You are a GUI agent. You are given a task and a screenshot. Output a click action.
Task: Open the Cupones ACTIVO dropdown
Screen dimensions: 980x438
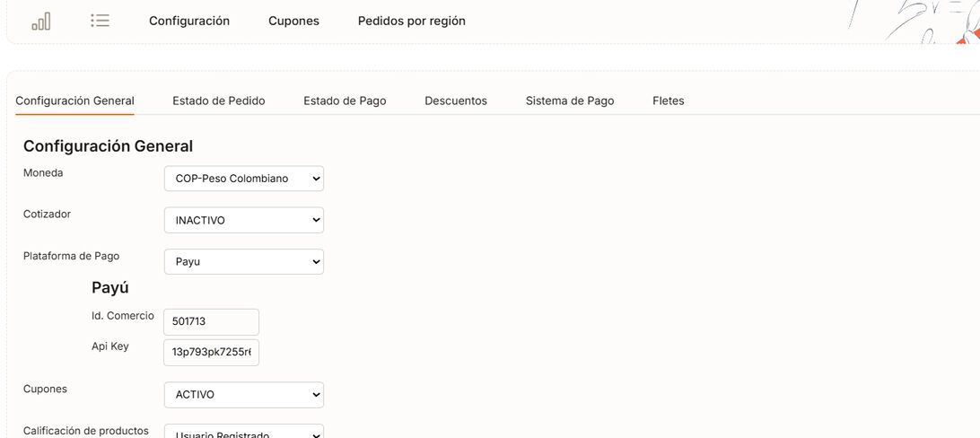point(243,395)
